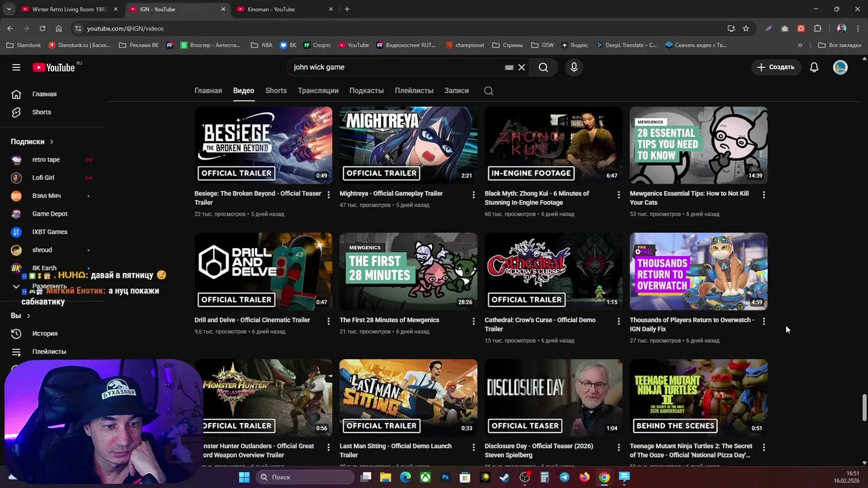The width and height of the screenshot is (868, 488).
Task: Clear the search box with X
Action: pos(521,67)
